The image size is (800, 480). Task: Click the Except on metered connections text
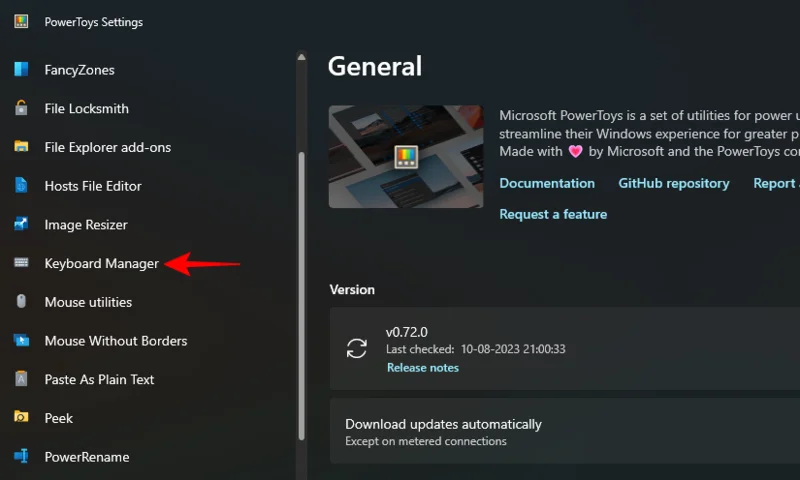(x=426, y=441)
